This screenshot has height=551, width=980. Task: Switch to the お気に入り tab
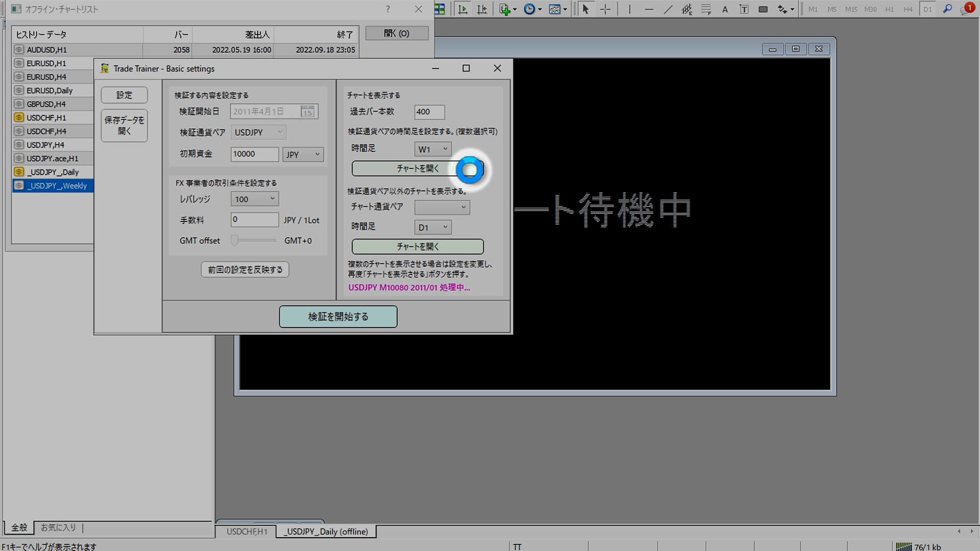click(58, 528)
